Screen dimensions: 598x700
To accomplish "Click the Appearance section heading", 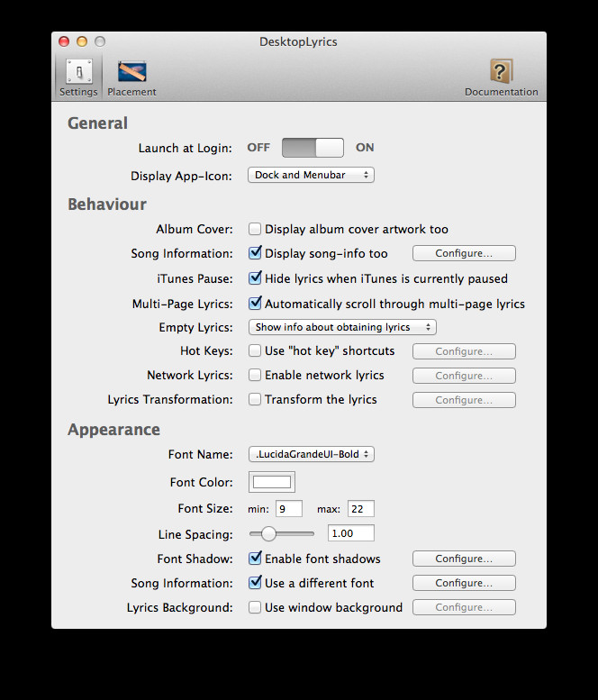I will 113,430.
